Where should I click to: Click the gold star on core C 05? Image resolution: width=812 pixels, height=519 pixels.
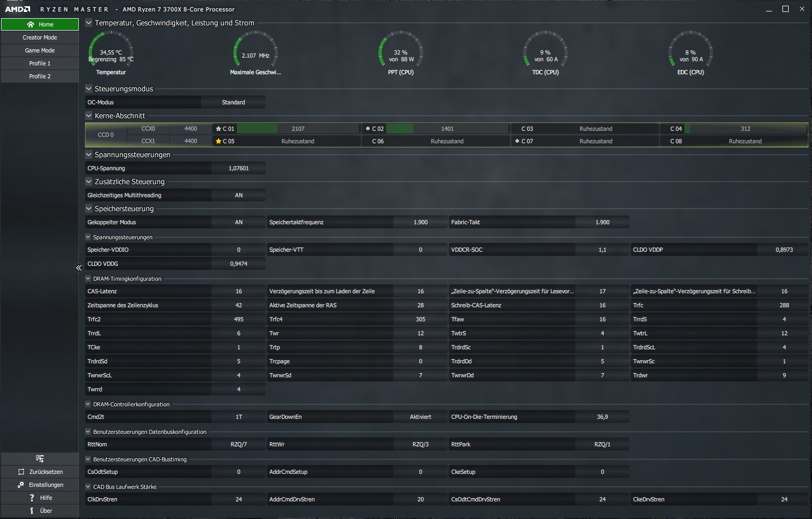pyautogui.click(x=218, y=141)
